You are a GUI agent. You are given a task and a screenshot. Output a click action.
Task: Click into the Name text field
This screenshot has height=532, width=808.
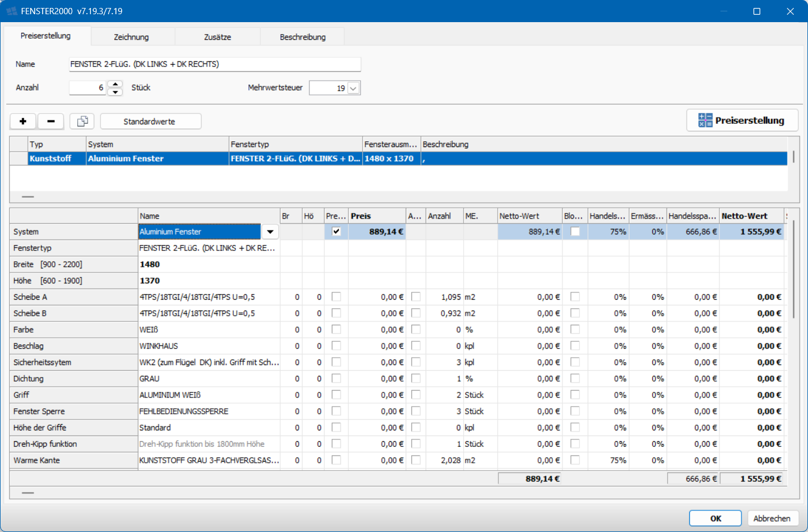click(215, 64)
